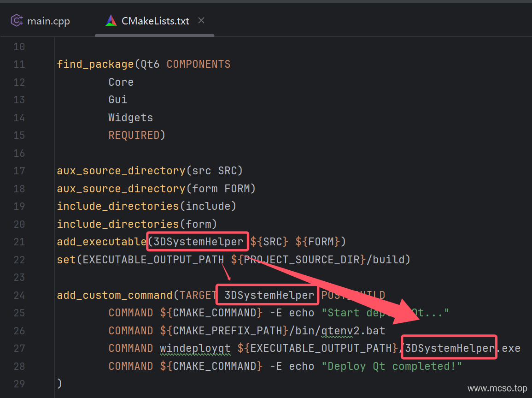Click the 'src SRC' arguments on line 17
This screenshot has height=398, width=532.
coord(215,171)
